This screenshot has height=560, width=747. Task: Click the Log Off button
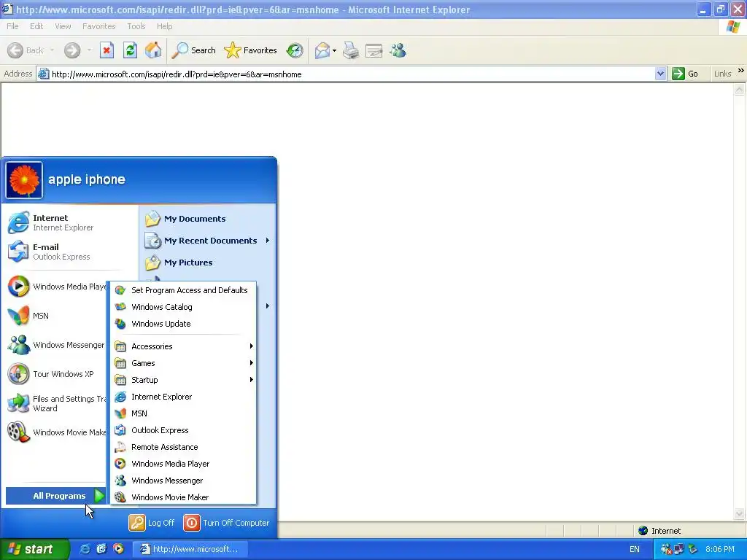pyautogui.click(x=152, y=523)
